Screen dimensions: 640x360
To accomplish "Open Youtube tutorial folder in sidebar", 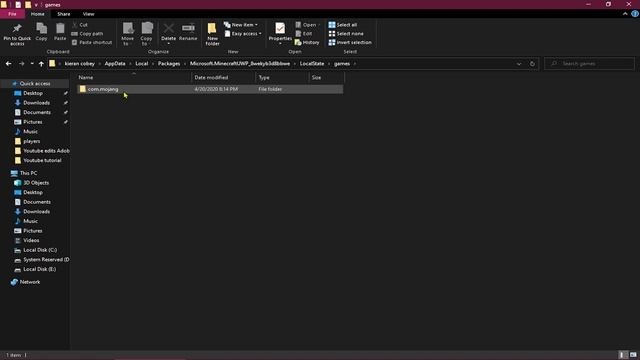I will click(42, 160).
